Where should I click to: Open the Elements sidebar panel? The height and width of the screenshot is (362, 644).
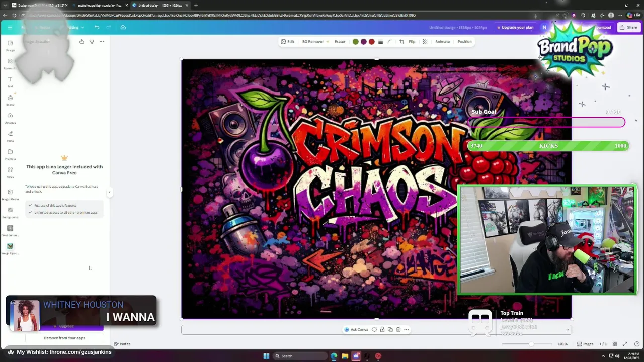point(10,64)
